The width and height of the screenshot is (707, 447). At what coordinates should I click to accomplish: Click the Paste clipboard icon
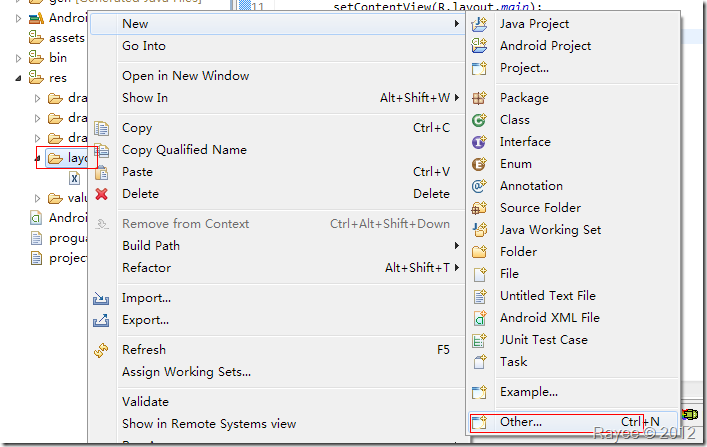pyautogui.click(x=102, y=172)
